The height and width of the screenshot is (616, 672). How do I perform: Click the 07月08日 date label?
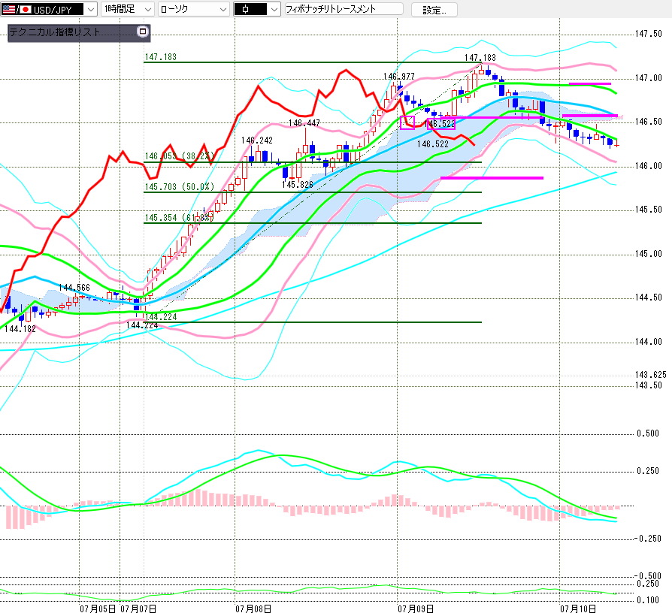pos(253,609)
